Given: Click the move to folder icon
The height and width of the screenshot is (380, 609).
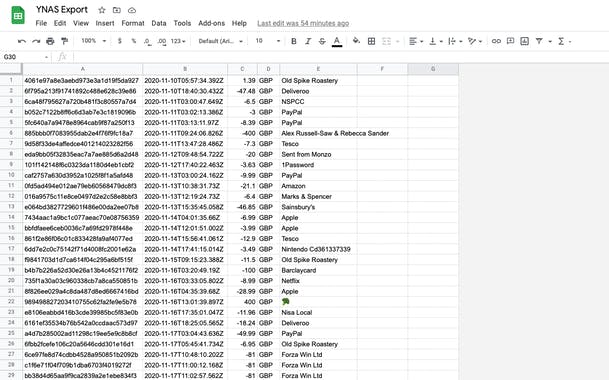Looking at the screenshot, I should click(117, 10).
